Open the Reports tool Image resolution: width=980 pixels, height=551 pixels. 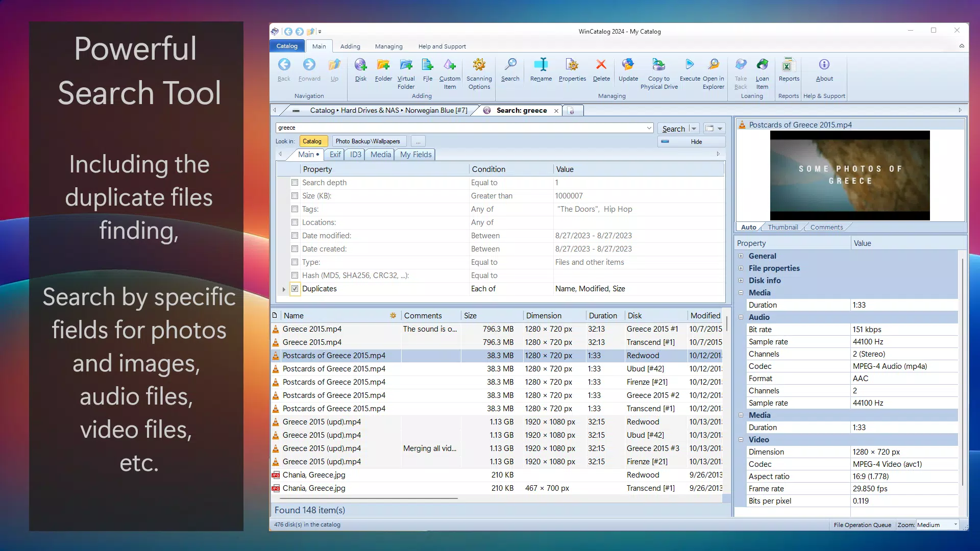[789, 70]
